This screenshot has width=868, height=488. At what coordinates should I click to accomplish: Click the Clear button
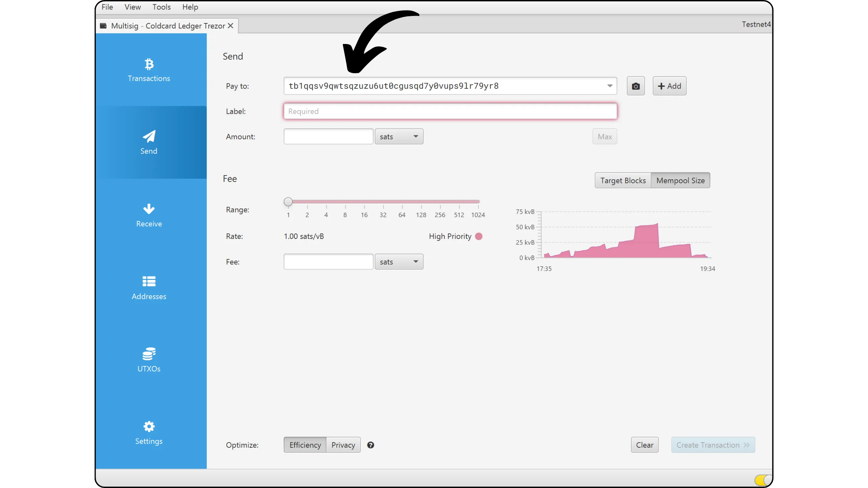click(644, 445)
